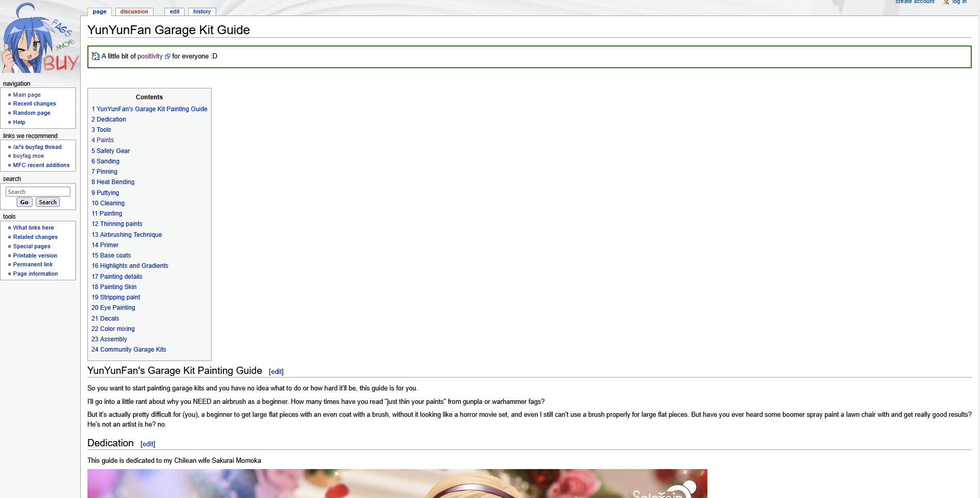Viewport: 980px width, 498px height.
Task: Jump to Safety Gear section
Action: tap(111, 151)
